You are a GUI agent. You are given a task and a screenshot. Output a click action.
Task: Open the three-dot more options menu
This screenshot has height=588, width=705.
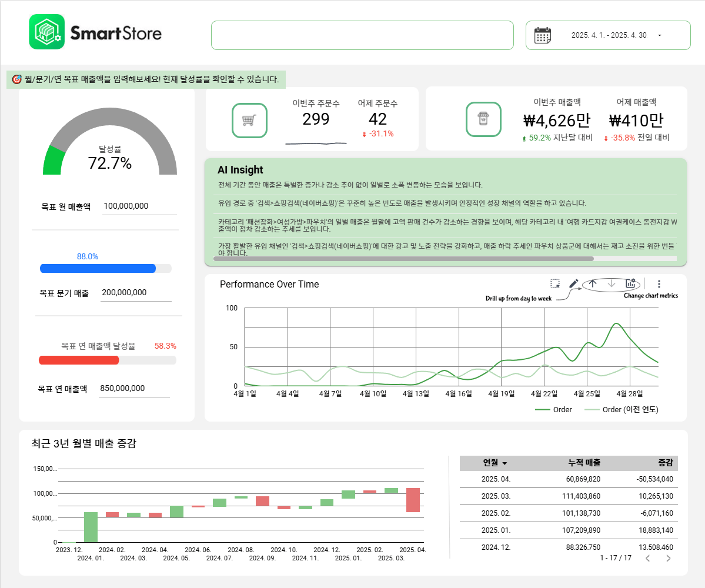click(x=659, y=284)
